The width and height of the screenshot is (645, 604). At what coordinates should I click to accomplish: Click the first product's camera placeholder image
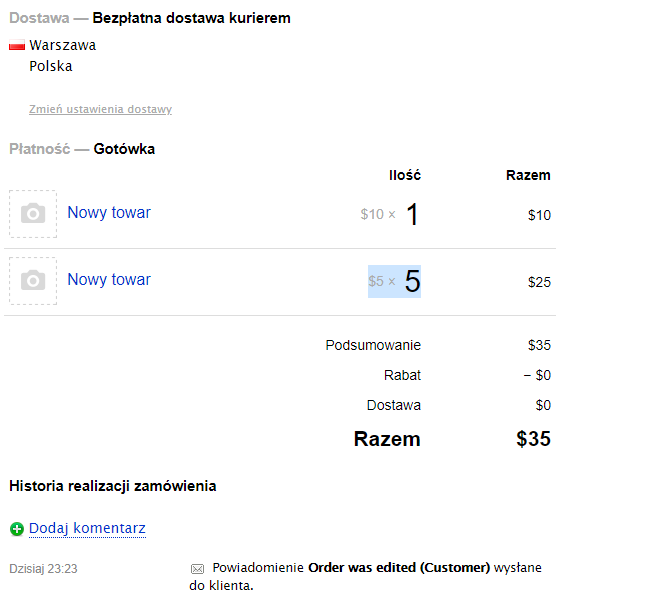tap(33, 214)
